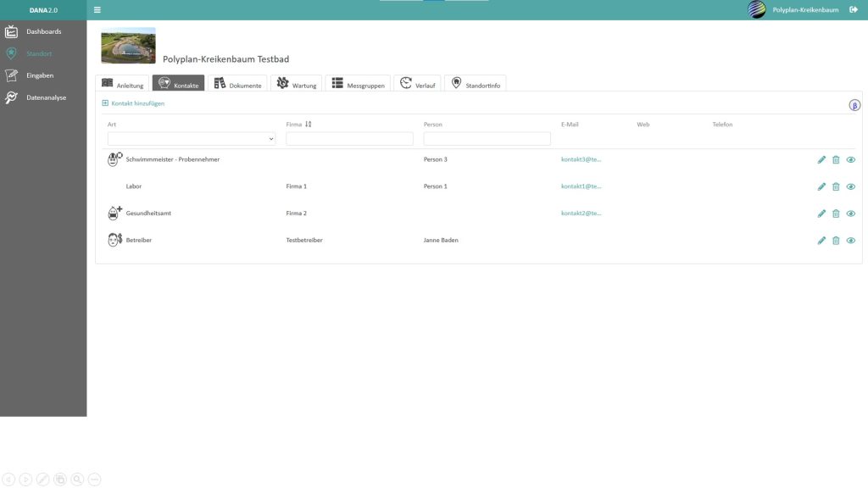Switch to the Dokumente tab

coord(237,84)
